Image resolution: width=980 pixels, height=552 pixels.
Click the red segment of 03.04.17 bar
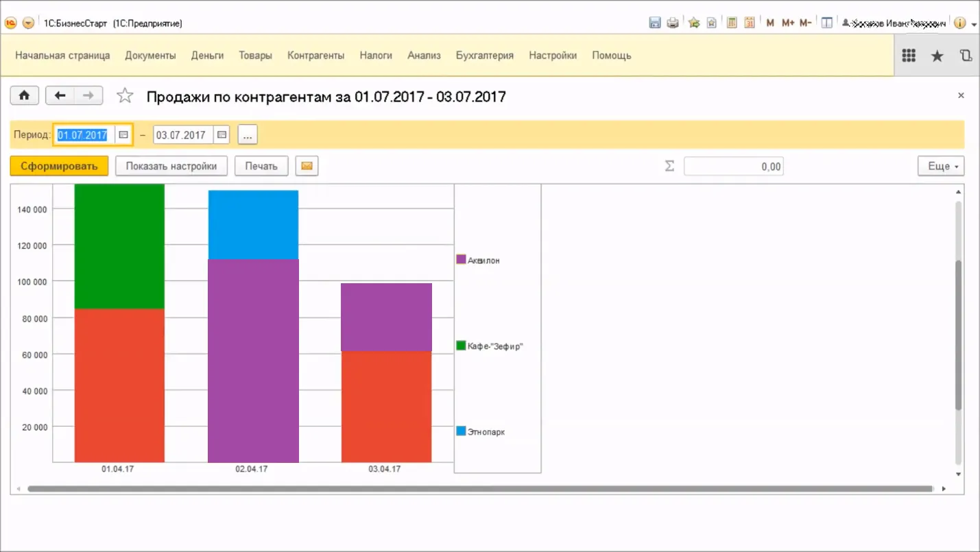pyautogui.click(x=386, y=407)
